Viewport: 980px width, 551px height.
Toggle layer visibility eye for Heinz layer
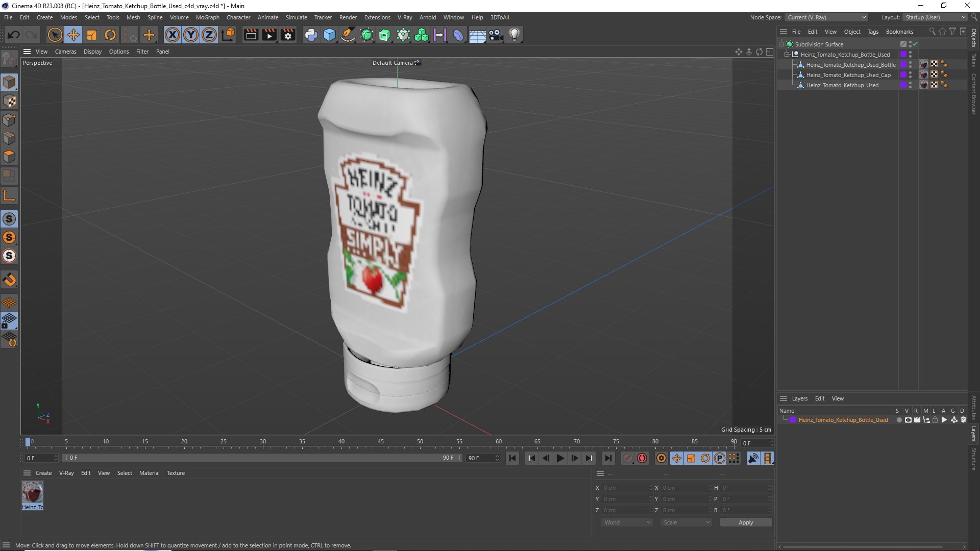click(x=908, y=420)
